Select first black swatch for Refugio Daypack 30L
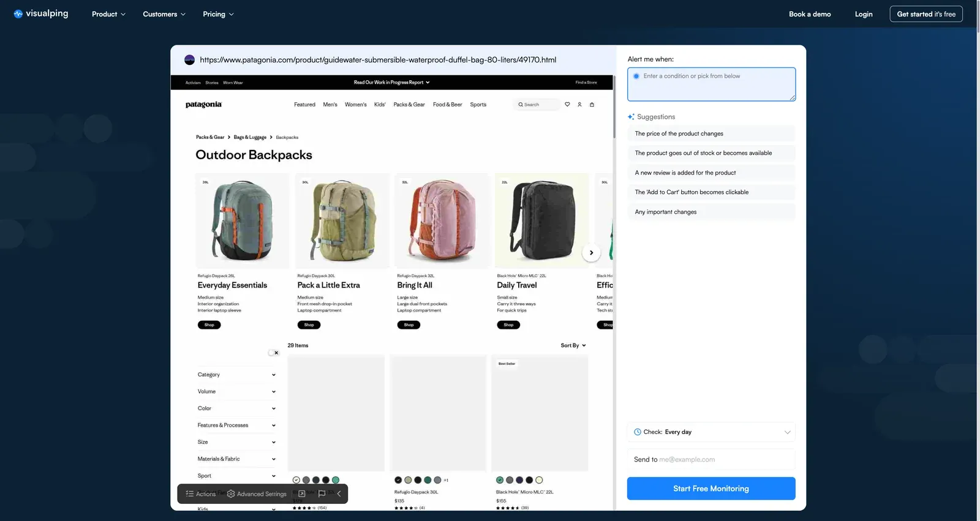The height and width of the screenshot is (521, 980). pyautogui.click(x=398, y=480)
